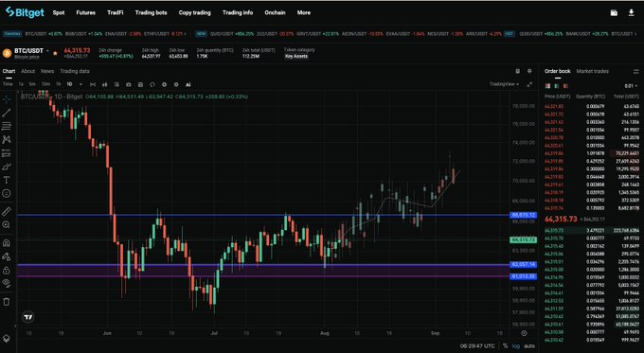The image size is (644, 353).
Task: Toggle hide all drawings eye icon
Action: (x=7, y=283)
